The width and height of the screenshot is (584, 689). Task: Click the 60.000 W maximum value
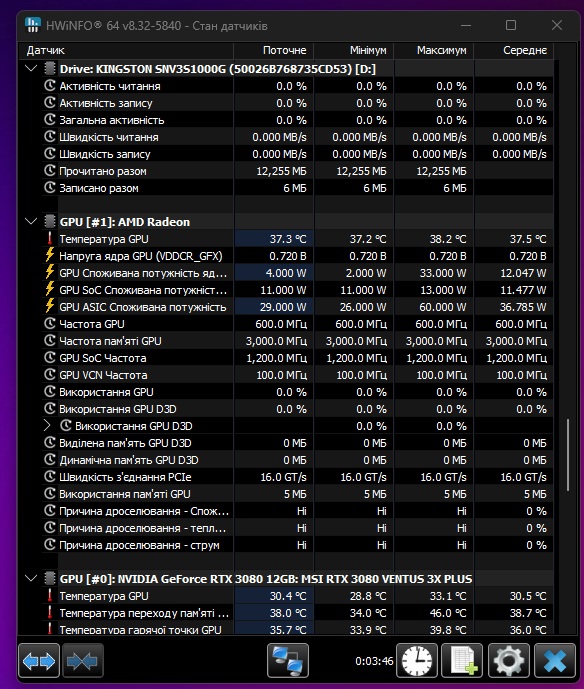click(x=443, y=307)
